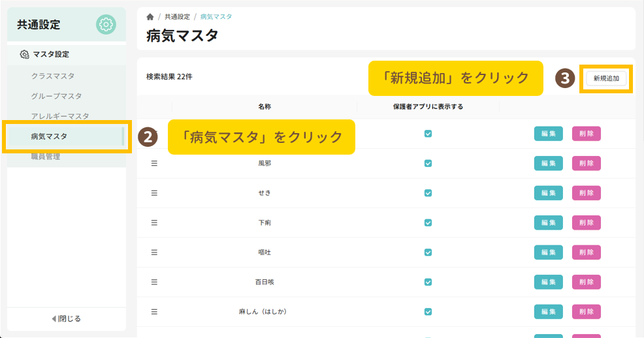Click the 新規追加 button
This screenshot has width=644, height=338.
(x=606, y=78)
